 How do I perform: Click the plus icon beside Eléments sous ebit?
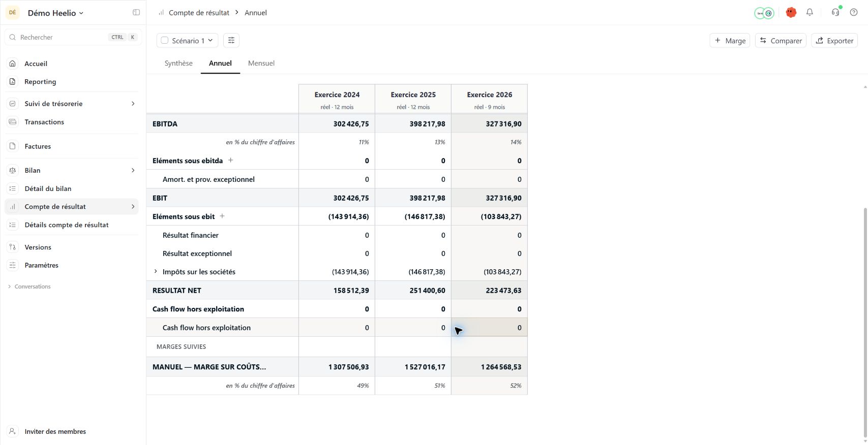(222, 216)
